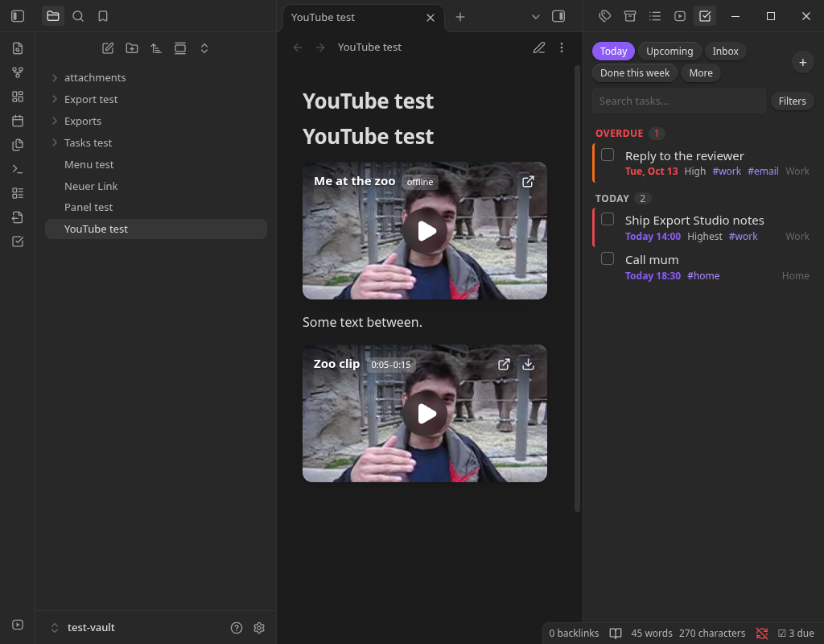Click the #home tag link

tap(703, 276)
